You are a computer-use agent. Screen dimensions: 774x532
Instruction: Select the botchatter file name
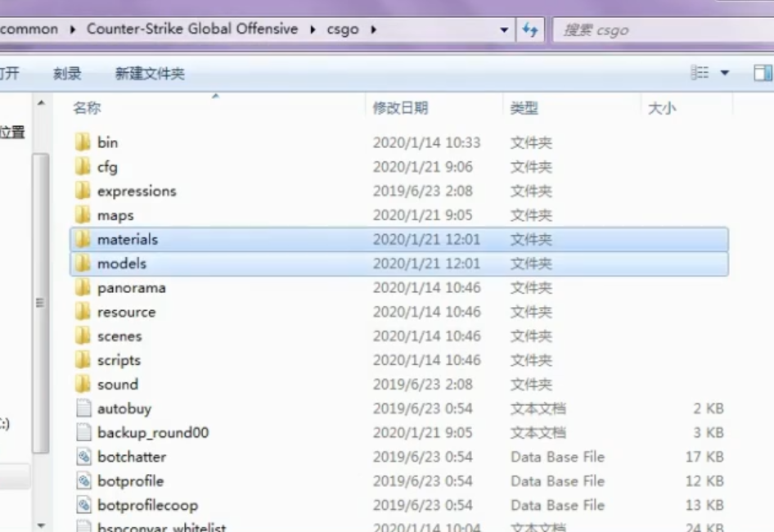pyautogui.click(x=132, y=457)
